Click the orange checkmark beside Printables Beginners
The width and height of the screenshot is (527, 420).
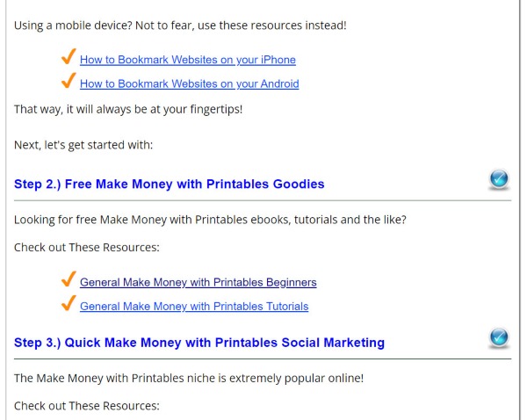coord(68,280)
